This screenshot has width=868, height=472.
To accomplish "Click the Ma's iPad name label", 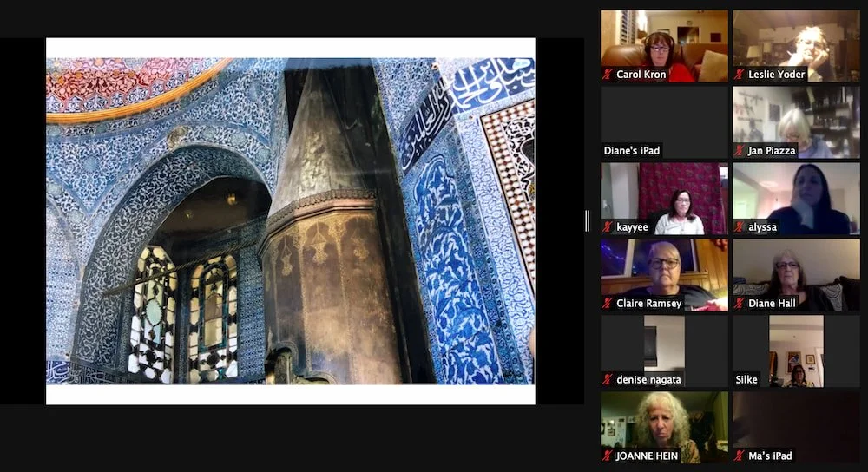I will click(770, 456).
